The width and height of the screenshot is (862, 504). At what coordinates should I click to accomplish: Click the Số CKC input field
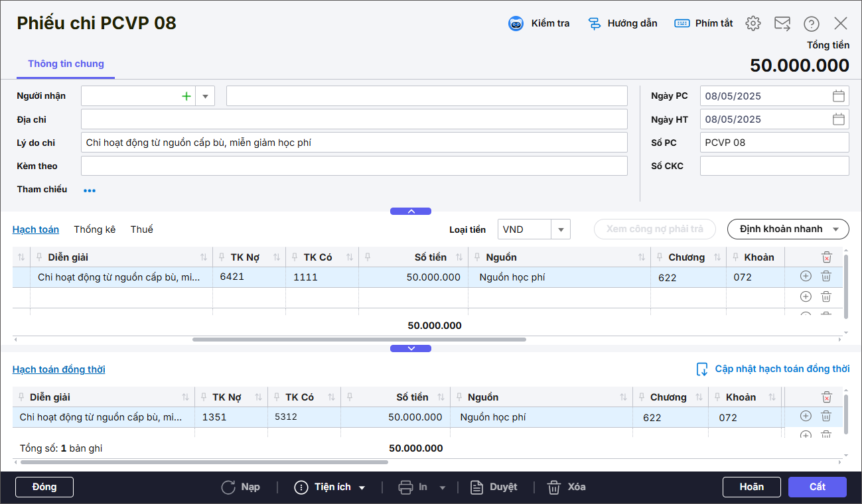[774, 166]
